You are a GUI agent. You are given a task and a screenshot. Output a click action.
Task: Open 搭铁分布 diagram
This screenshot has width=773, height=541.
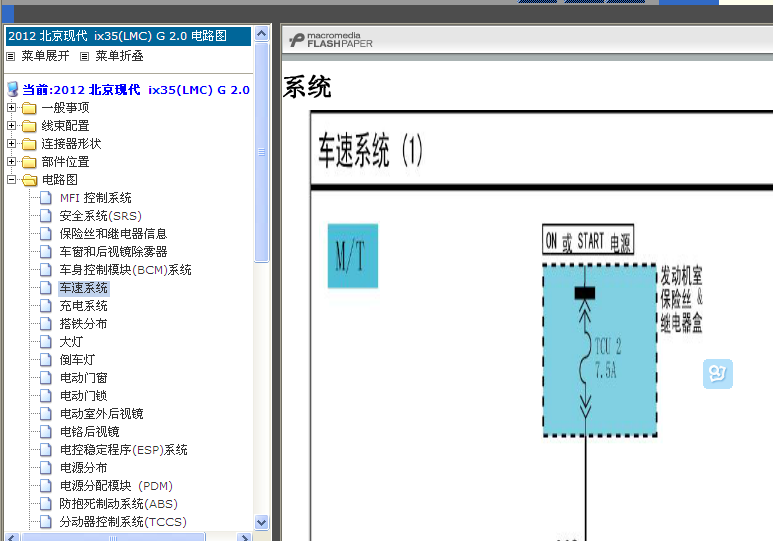[84, 324]
